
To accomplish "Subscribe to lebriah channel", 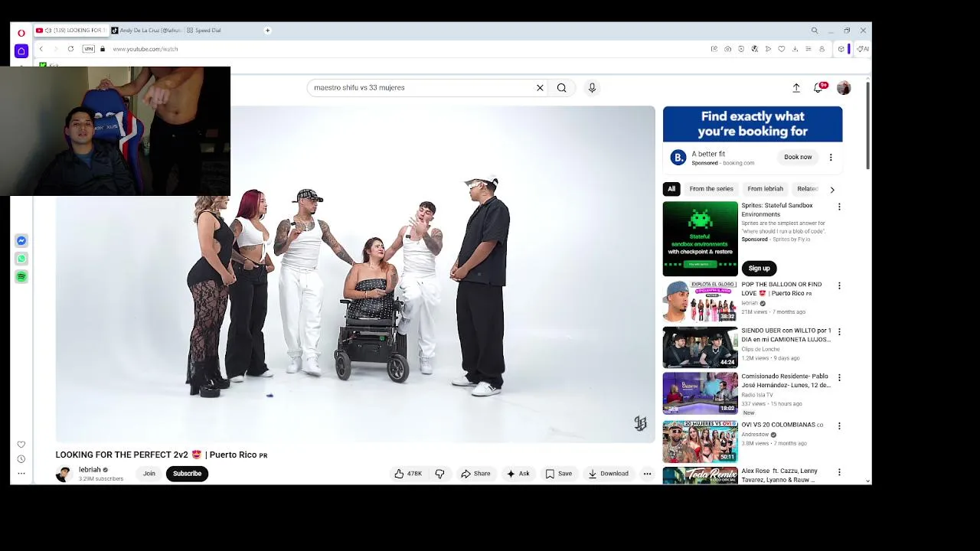I will pos(187,474).
